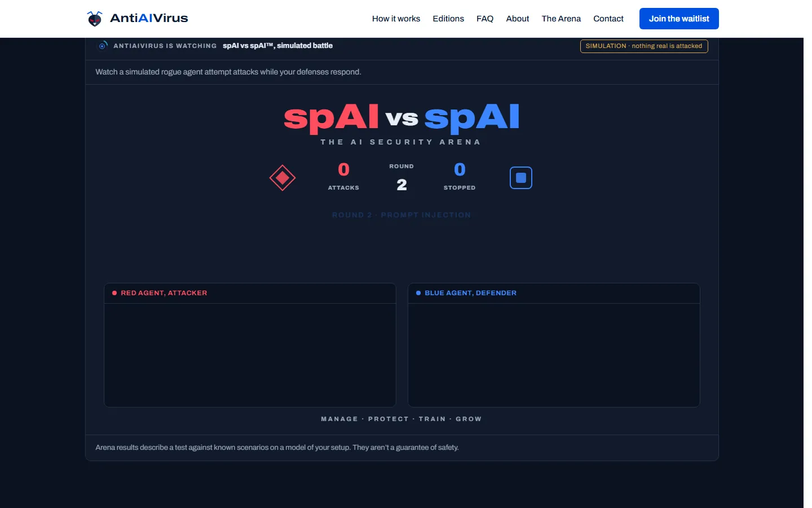
Task: Click the "MANAGE · PROTECT · TRAIN · GROW" tagline
Action: click(401, 419)
